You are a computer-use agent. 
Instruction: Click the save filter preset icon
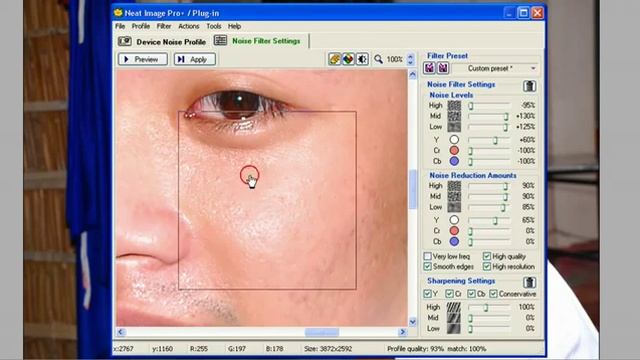tap(443, 68)
